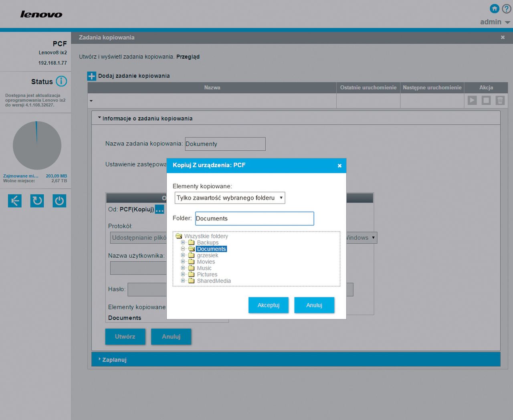Click the restart icon in sidebar
The height and width of the screenshot is (420, 513).
point(37,201)
